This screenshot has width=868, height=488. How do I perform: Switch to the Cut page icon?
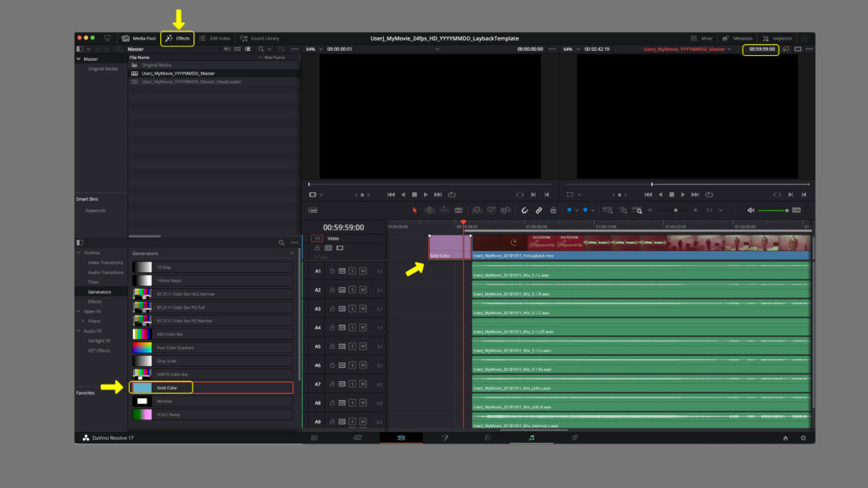pyautogui.click(x=358, y=438)
